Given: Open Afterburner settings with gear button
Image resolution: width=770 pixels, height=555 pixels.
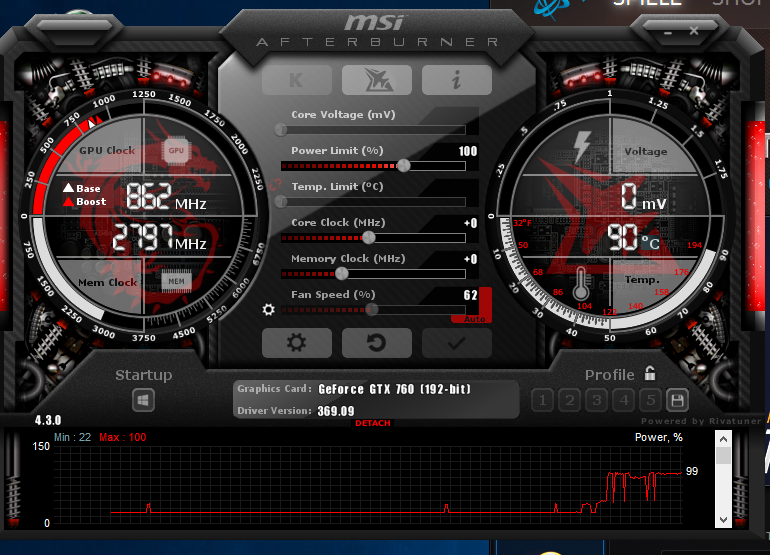Looking at the screenshot, I should pyautogui.click(x=297, y=343).
